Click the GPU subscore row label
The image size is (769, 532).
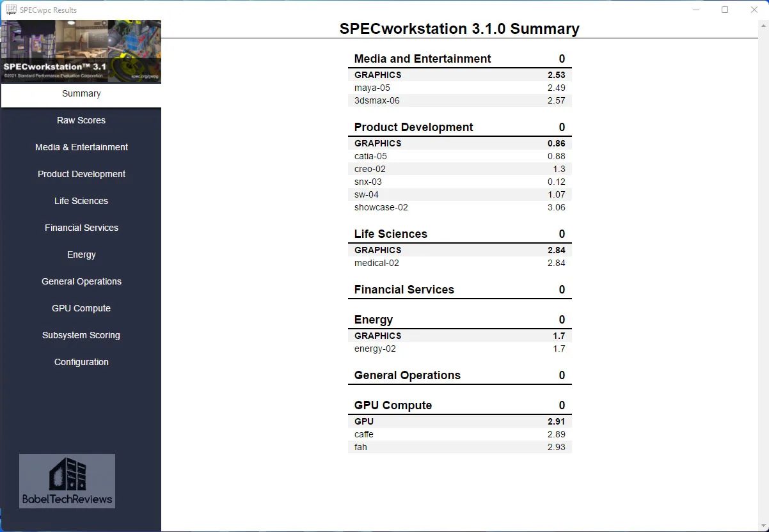(x=364, y=421)
